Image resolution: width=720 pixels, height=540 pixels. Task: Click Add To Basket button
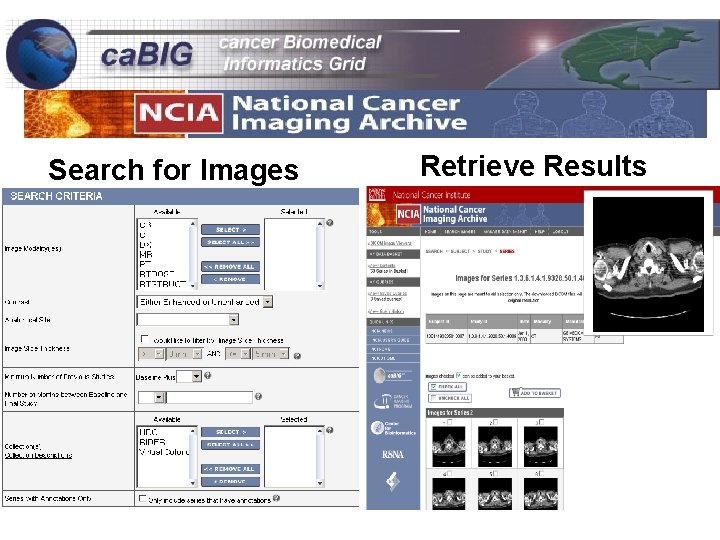click(534, 393)
